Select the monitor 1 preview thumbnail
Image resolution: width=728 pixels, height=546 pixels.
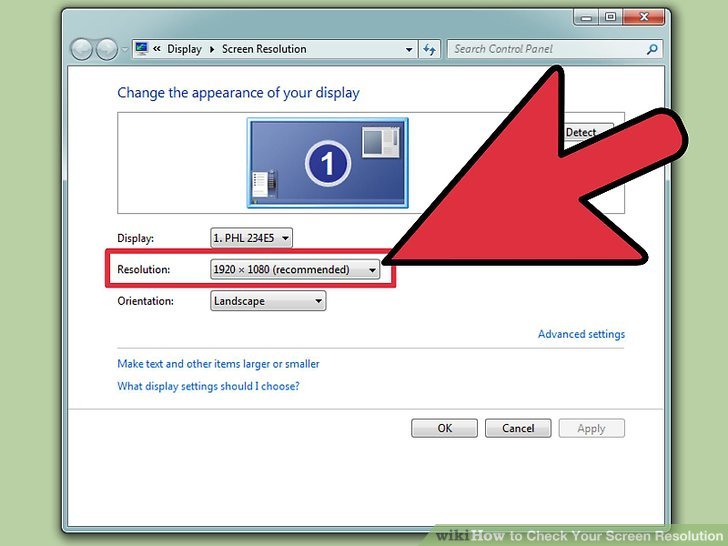pos(328,162)
